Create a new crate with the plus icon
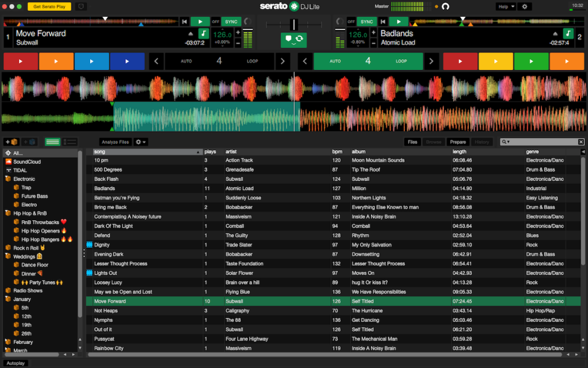 11,141
